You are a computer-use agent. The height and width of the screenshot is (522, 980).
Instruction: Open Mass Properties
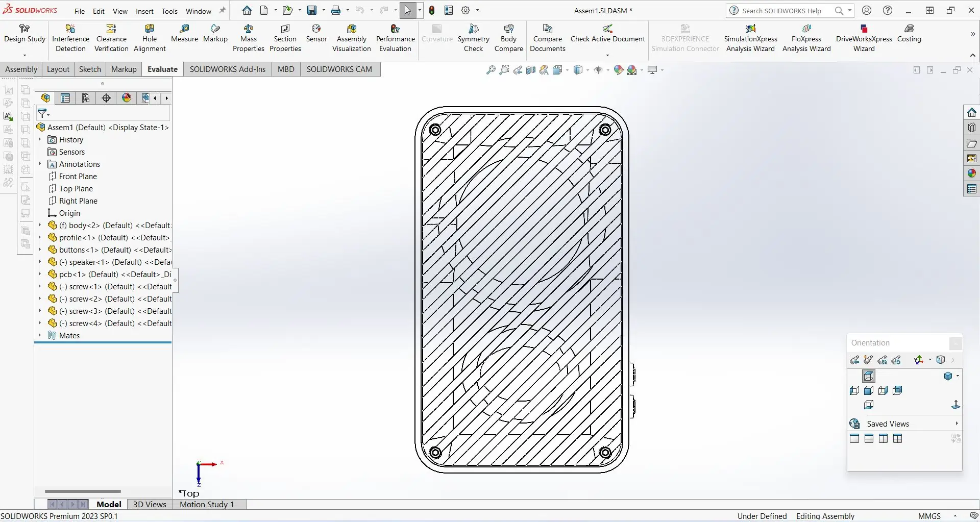click(249, 38)
